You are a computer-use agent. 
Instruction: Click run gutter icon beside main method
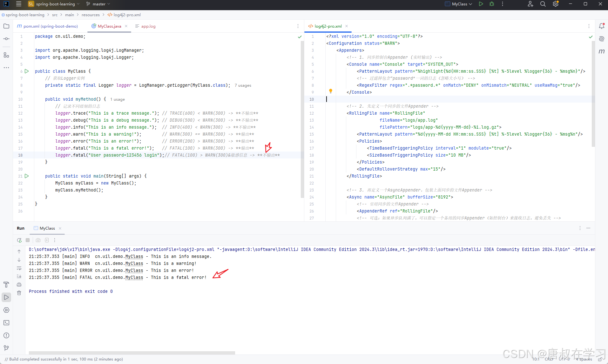point(27,176)
